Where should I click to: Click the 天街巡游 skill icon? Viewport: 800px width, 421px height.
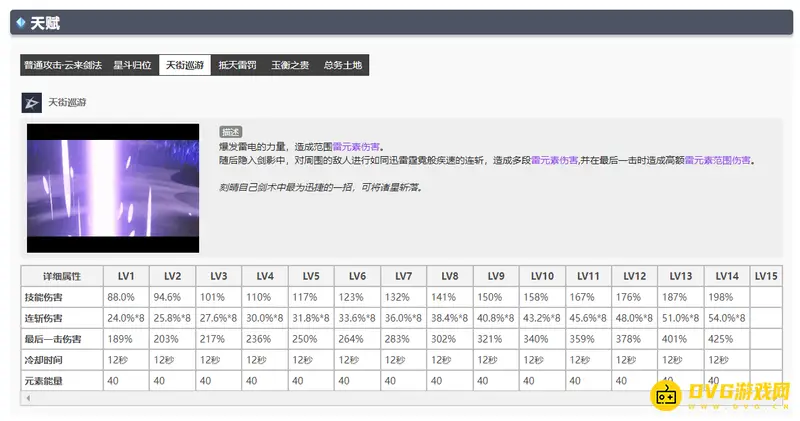pos(31,102)
